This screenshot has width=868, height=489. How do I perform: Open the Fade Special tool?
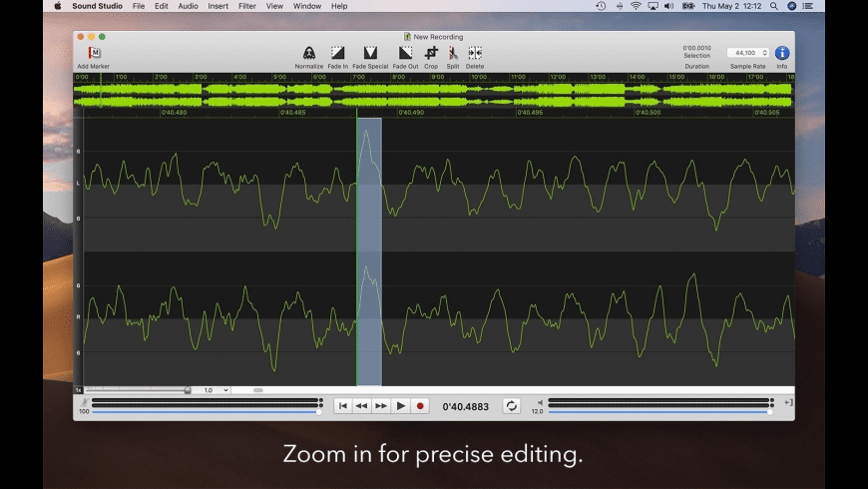pyautogui.click(x=370, y=53)
